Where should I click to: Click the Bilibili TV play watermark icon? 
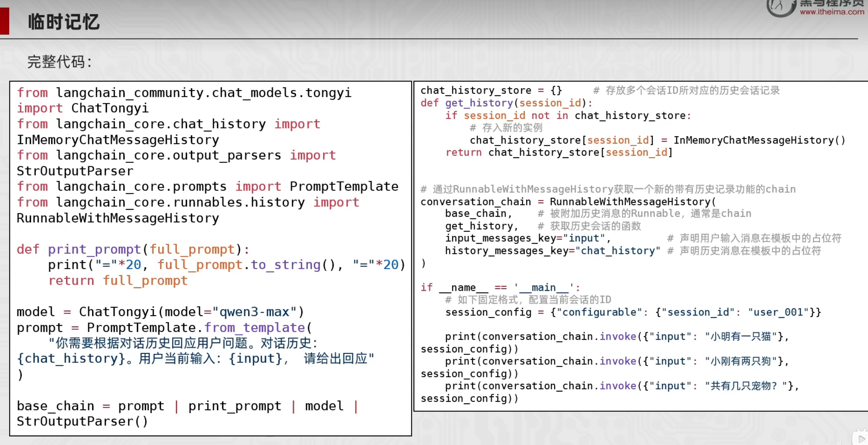coord(860,438)
